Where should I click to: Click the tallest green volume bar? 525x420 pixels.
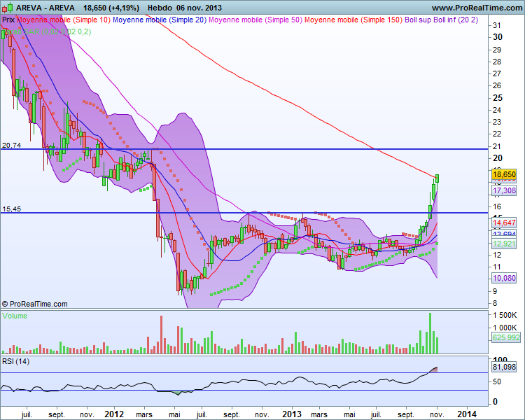coord(430,333)
